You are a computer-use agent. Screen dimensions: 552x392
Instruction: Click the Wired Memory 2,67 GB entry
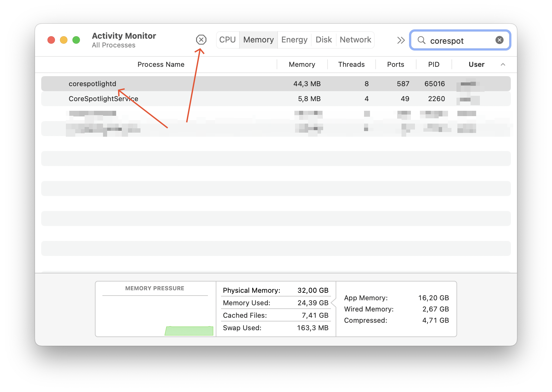pos(397,309)
